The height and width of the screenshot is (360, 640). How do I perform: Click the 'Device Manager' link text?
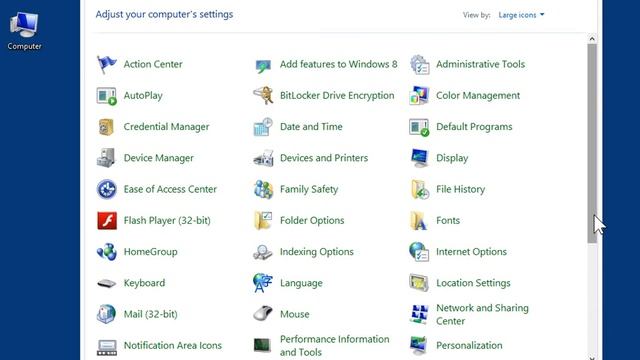click(159, 158)
